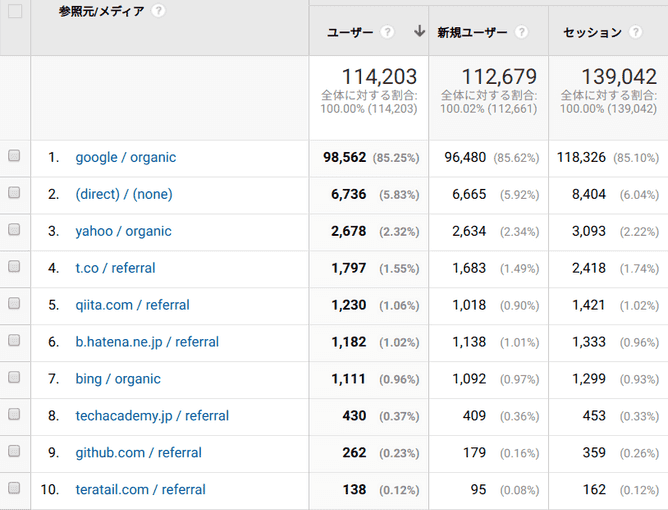668x510 pixels.
Task: Click help icon beside 新規ユーザー column
Action: tap(521, 32)
